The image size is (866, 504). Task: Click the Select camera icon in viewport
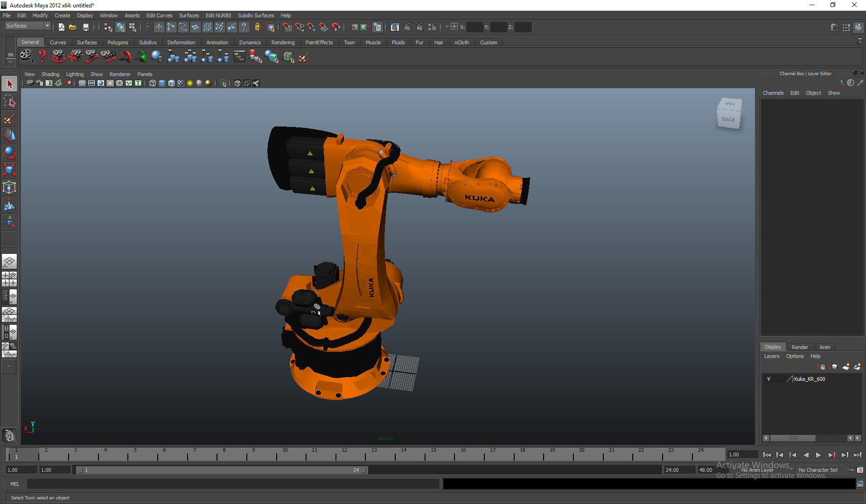click(30, 83)
